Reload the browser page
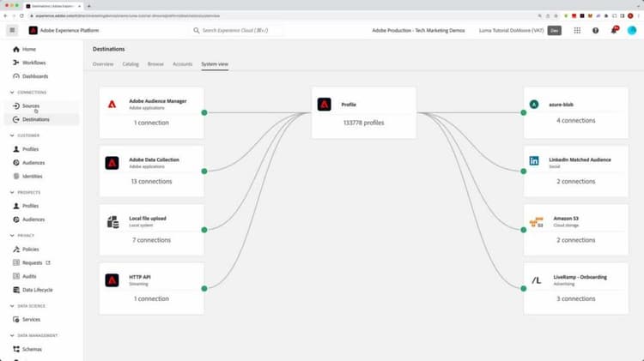Screen dimensions: 644x361 click(x=21, y=15)
